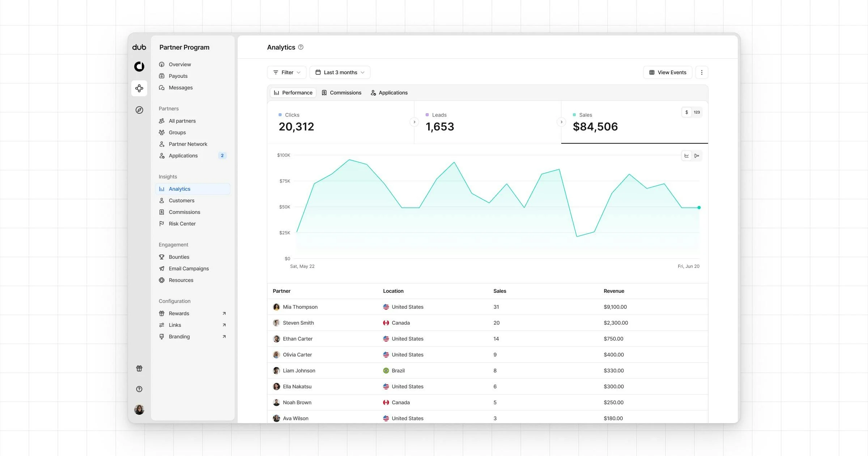Switch sales display to dollar amount

(x=686, y=112)
